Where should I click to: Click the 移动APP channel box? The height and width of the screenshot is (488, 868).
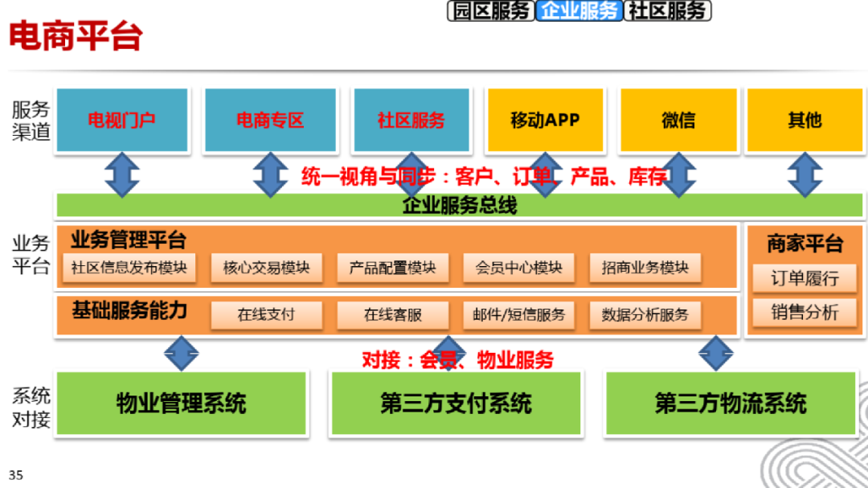[545, 120]
